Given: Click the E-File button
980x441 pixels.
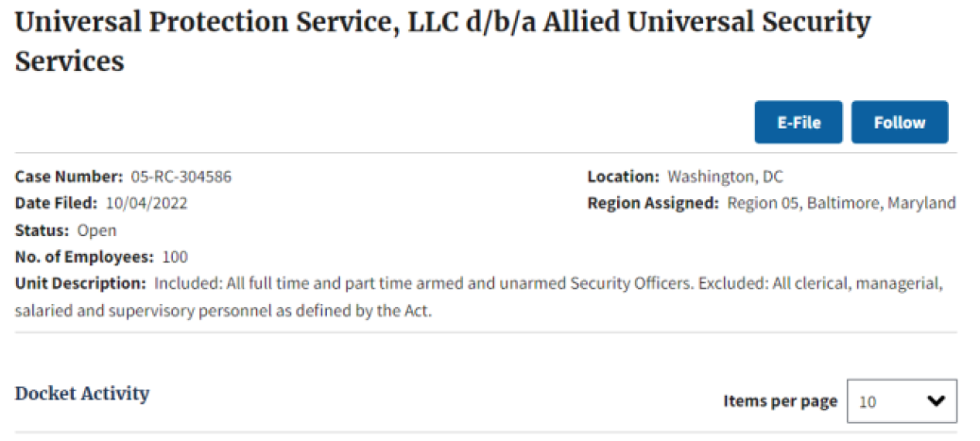Looking at the screenshot, I should click(x=799, y=123).
